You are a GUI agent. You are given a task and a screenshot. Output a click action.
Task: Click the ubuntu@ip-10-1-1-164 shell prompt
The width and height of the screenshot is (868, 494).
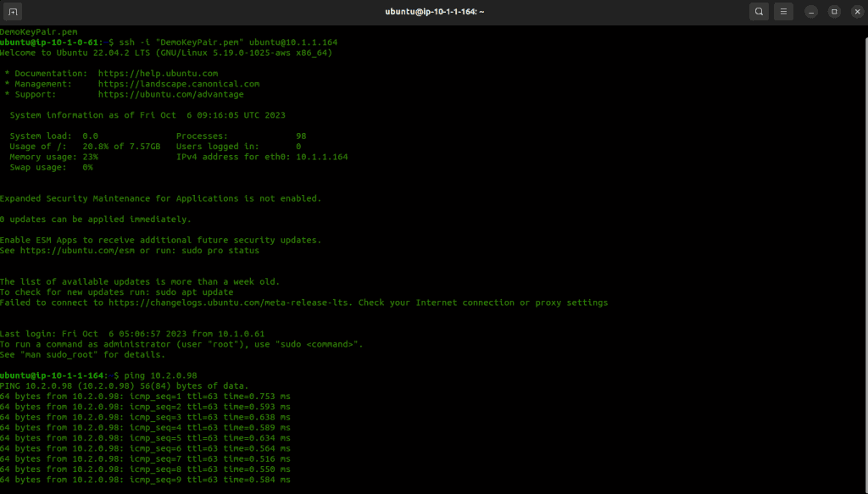(53, 375)
